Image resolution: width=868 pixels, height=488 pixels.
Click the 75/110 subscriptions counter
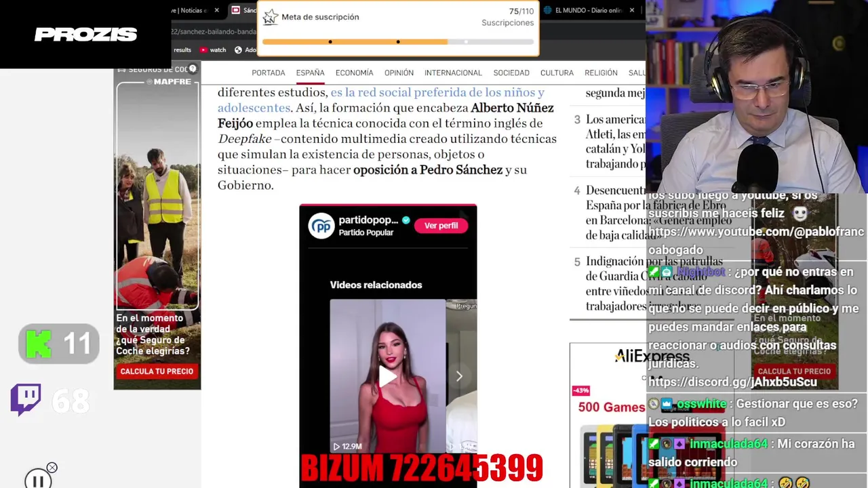[521, 12]
